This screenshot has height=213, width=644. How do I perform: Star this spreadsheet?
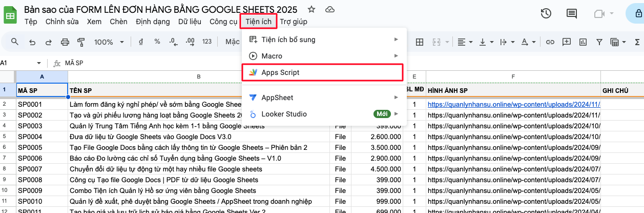point(311,10)
